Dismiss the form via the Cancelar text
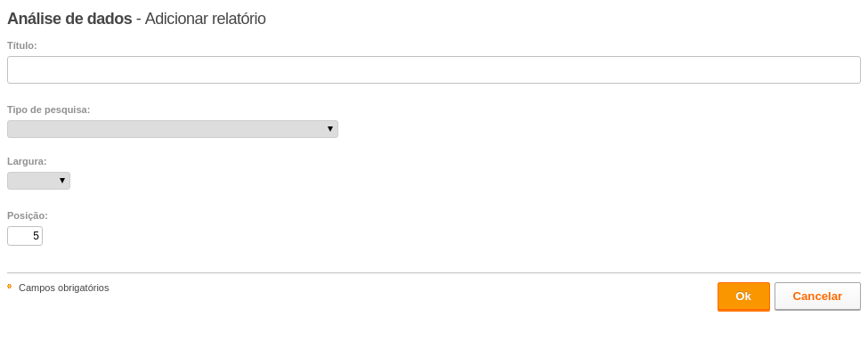The height and width of the screenshot is (341, 868). (817, 296)
